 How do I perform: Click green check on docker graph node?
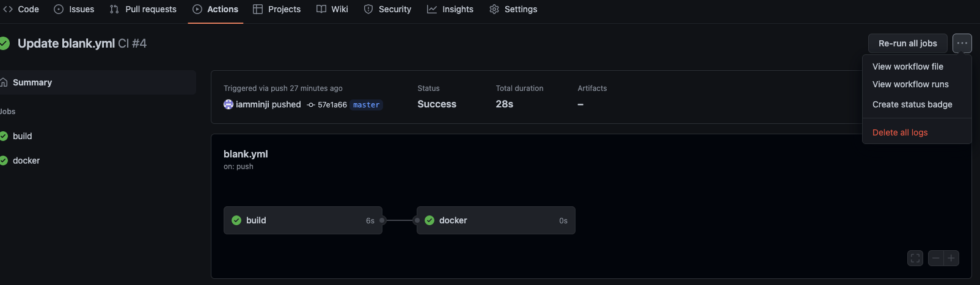[x=430, y=220]
